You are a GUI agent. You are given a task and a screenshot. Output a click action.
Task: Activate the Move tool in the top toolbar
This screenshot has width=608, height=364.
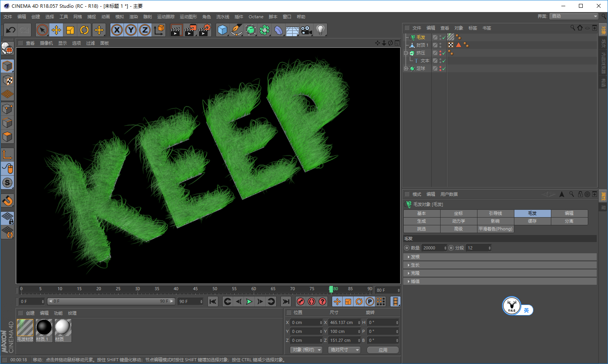click(56, 30)
